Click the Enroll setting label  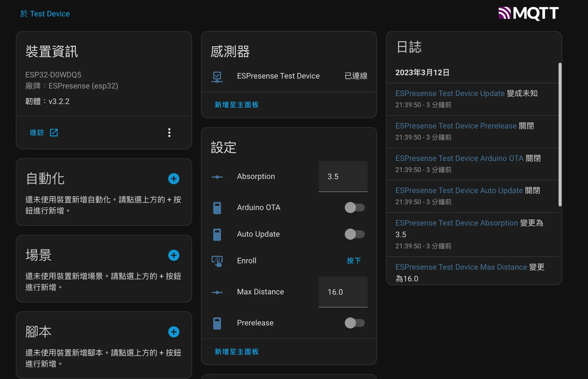(x=247, y=261)
